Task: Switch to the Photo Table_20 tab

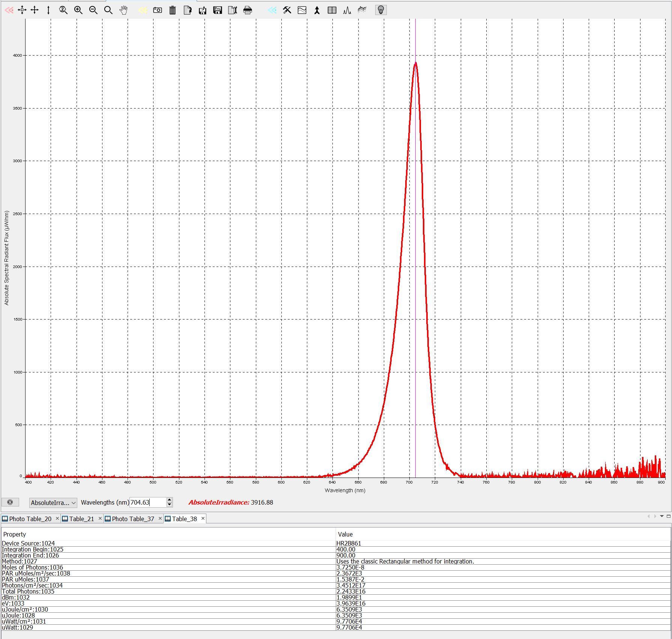Action: (x=30, y=519)
